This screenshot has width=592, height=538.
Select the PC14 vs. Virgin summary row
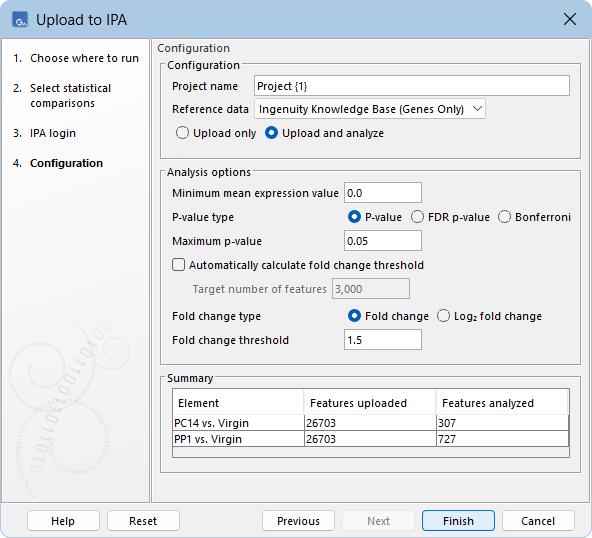tap(370, 423)
